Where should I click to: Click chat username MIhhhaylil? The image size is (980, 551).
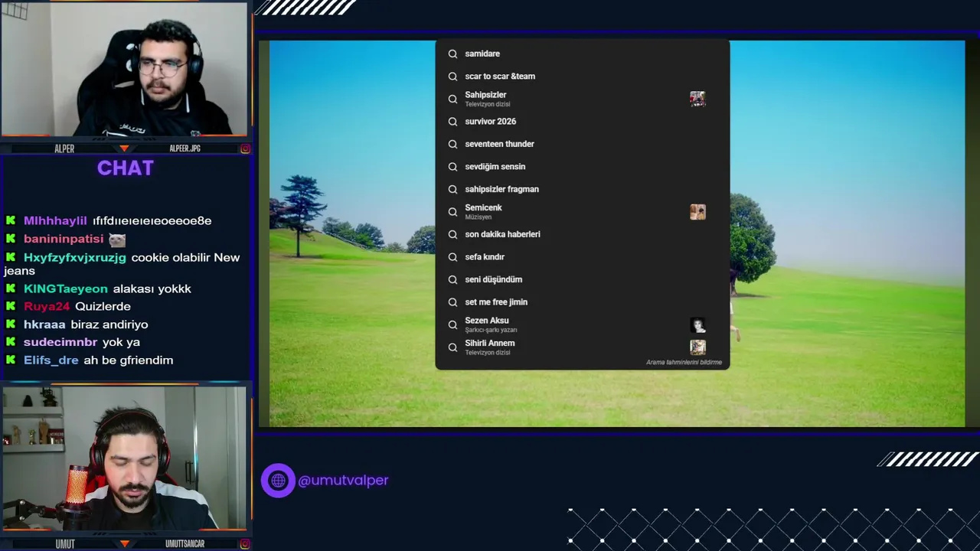[55, 220]
